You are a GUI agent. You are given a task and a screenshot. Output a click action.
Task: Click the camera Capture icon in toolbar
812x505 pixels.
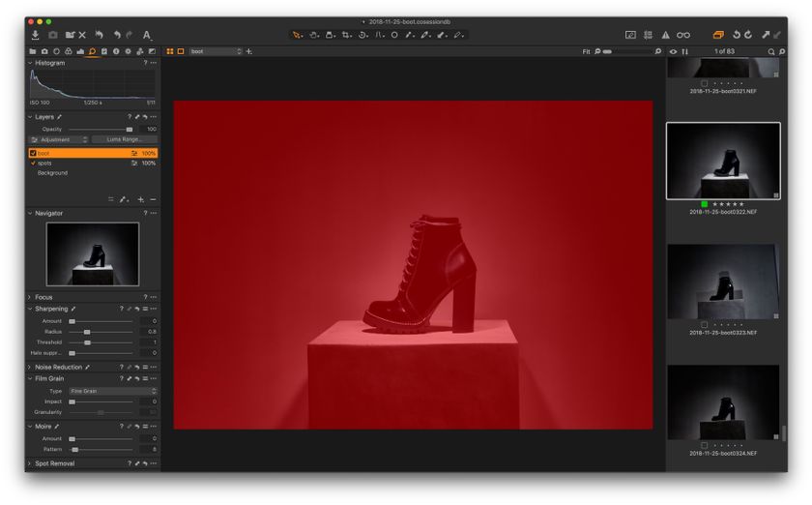pos(53,35)
